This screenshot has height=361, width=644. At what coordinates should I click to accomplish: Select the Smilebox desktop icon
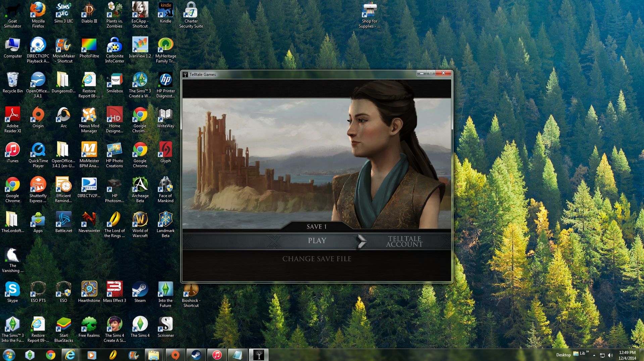(x=115, y=83)
